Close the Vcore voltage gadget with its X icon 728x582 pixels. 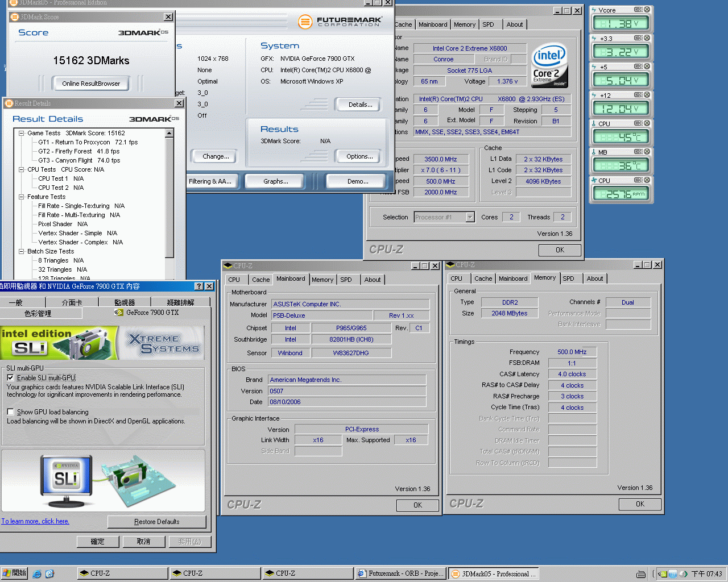tap(647, 10)
